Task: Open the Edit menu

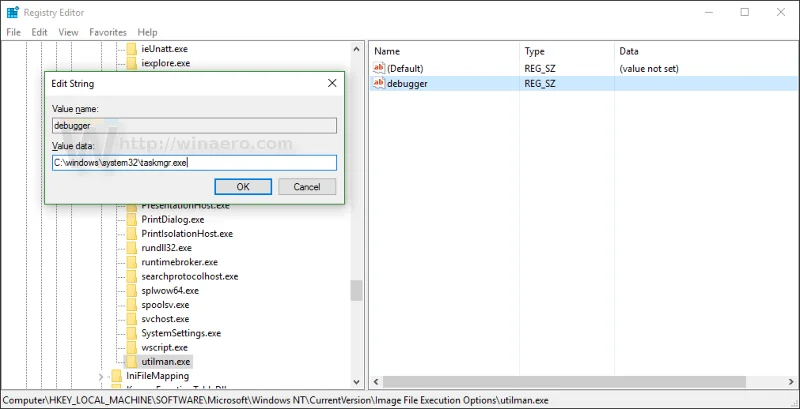Action: 39,32
